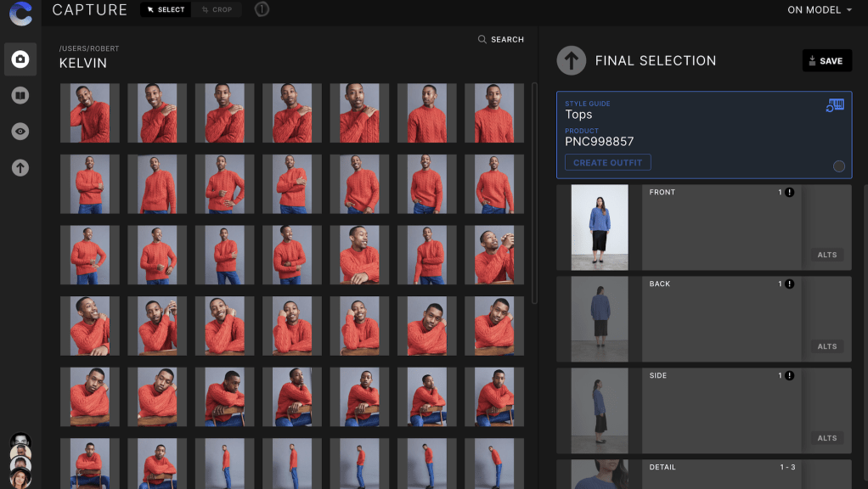Click the PNC998857 product code
The image size is (868, 489).
pyautogui.click(x=599, y=142)
